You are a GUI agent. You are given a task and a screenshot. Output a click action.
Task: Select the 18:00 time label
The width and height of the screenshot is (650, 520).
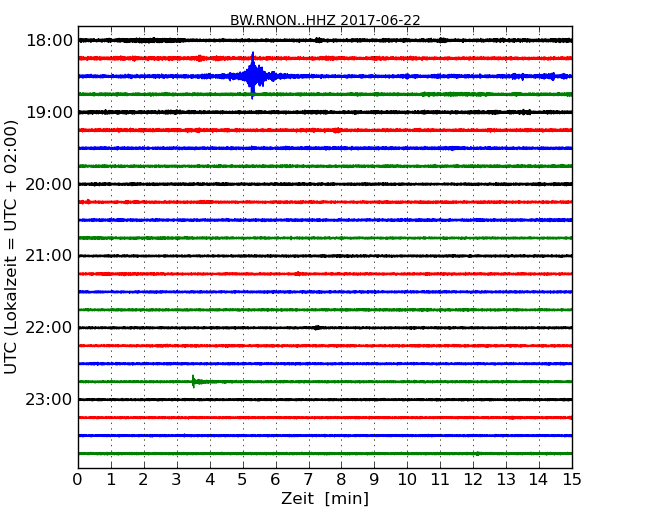pos(49,41)
